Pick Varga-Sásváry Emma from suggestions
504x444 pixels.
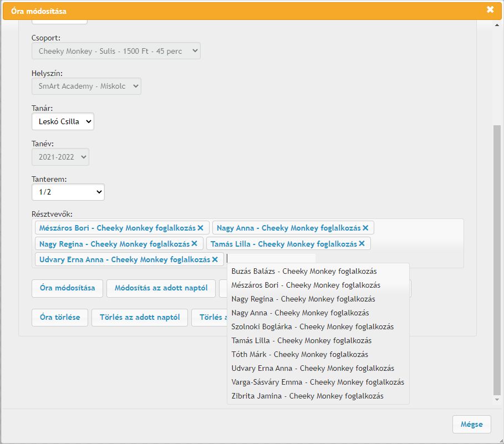317,382
